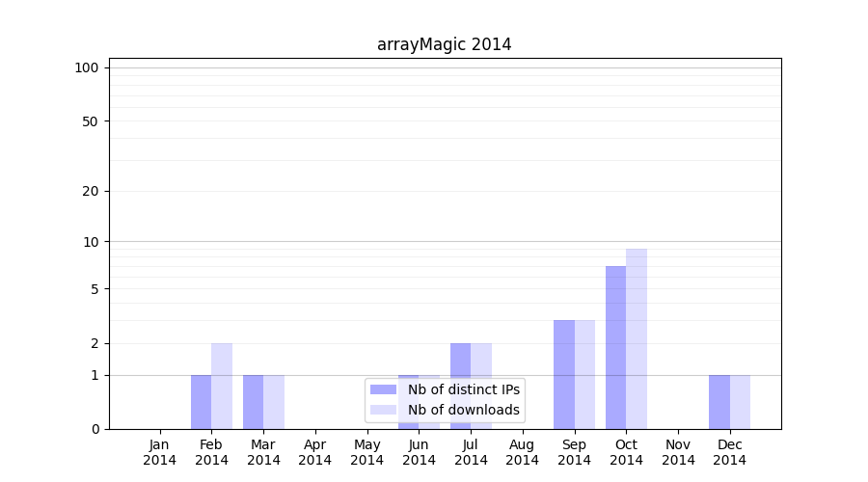The width and height of the screenshot is (868, 482).
Task: Click the Oct 2014 downloads bar
Action: point(637,338)
